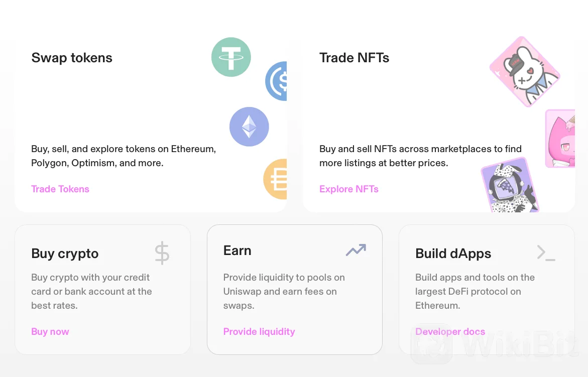Click the green Tether token icon
The image size is (588, 377).
(231, 57)
